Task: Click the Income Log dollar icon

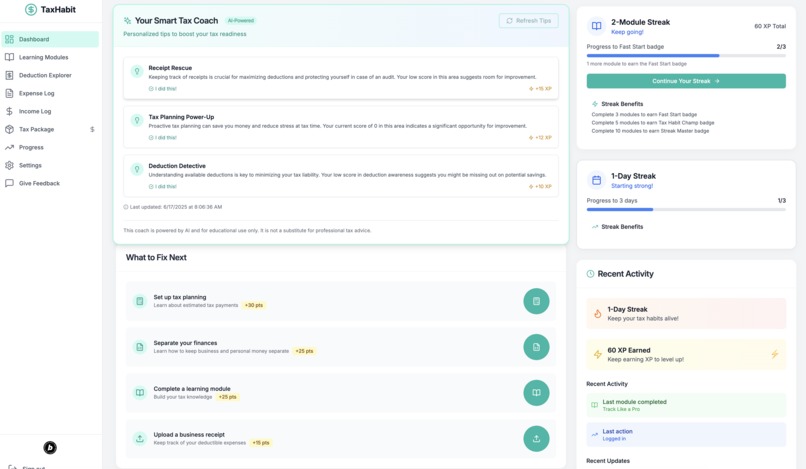Action: pyautogui.click(x=9, y=111)
